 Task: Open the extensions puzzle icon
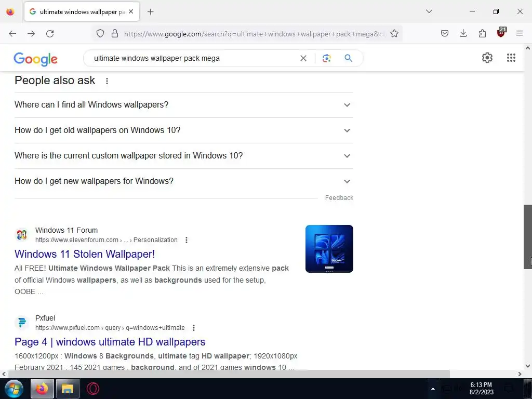click(x=482, y=33)
